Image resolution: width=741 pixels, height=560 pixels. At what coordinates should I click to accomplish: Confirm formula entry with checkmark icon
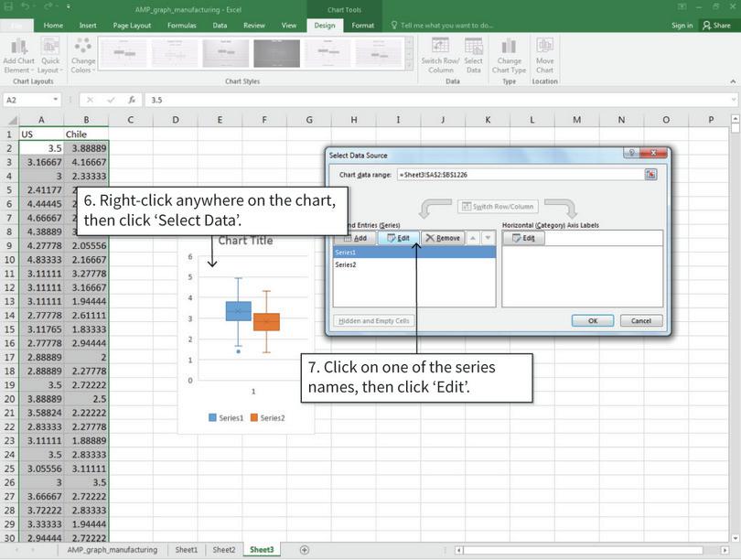(111, 100)
